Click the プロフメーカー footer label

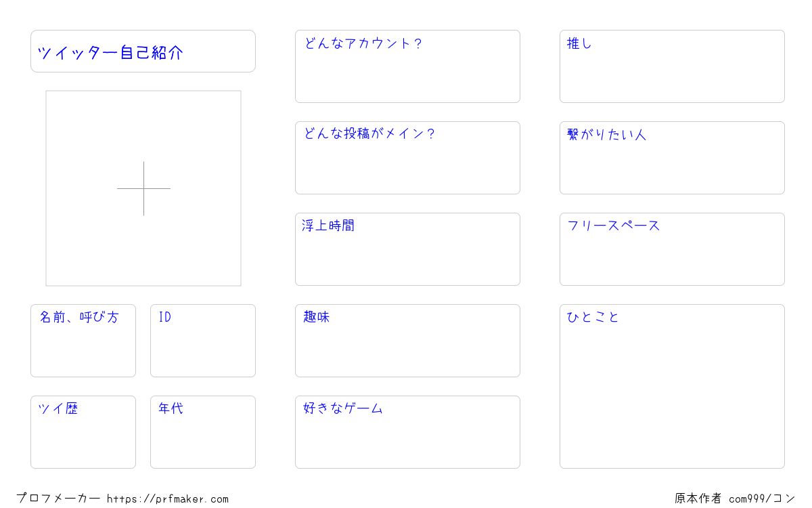tap(58, 499)
